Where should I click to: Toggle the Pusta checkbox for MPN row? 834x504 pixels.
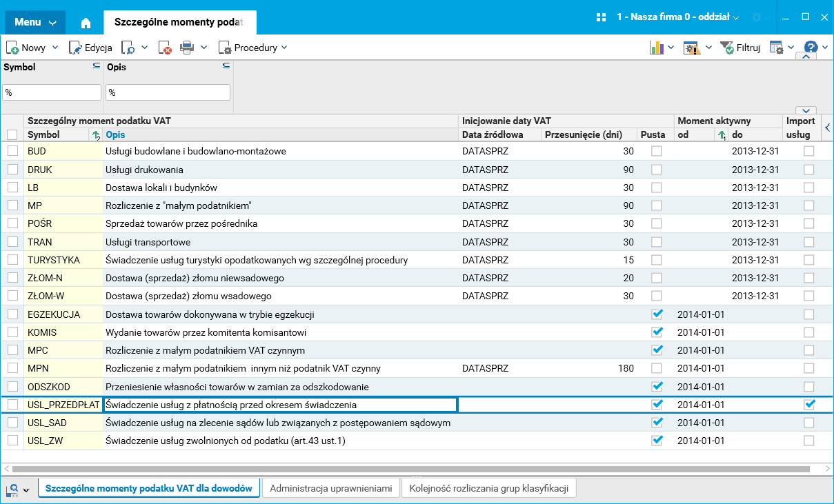tap(657, 368)
